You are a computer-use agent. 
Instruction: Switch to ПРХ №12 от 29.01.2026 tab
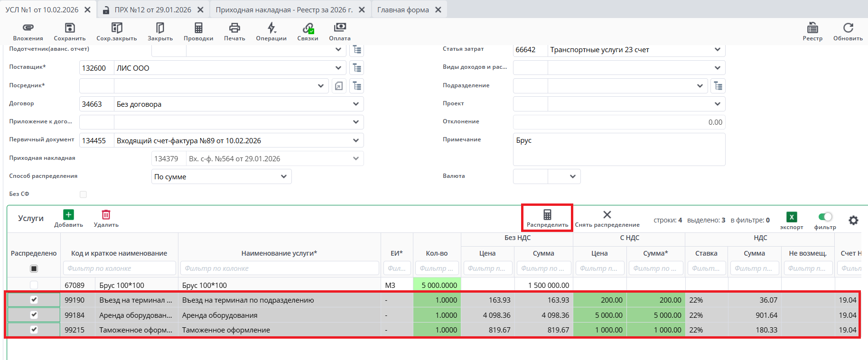pos(152,9)
